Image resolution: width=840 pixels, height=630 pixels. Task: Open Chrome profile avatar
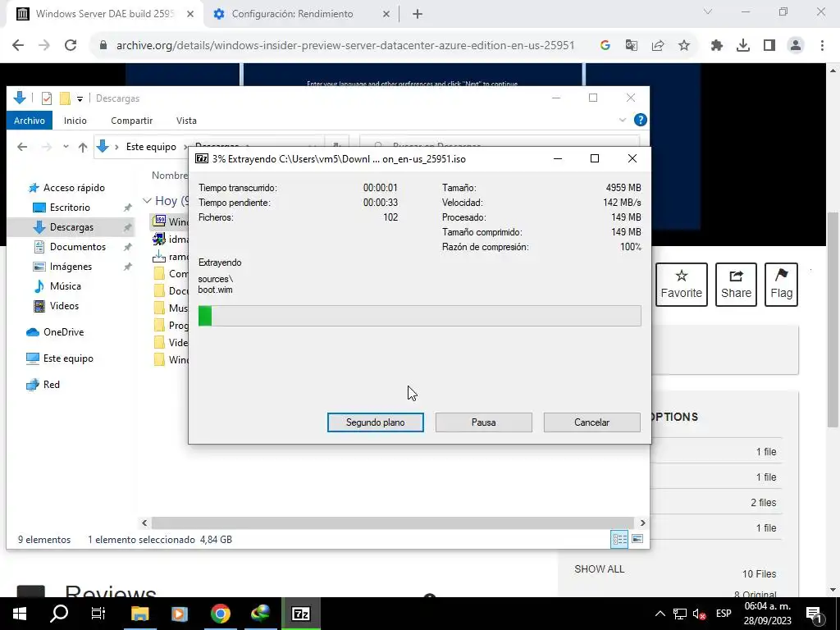coord(796,46)
